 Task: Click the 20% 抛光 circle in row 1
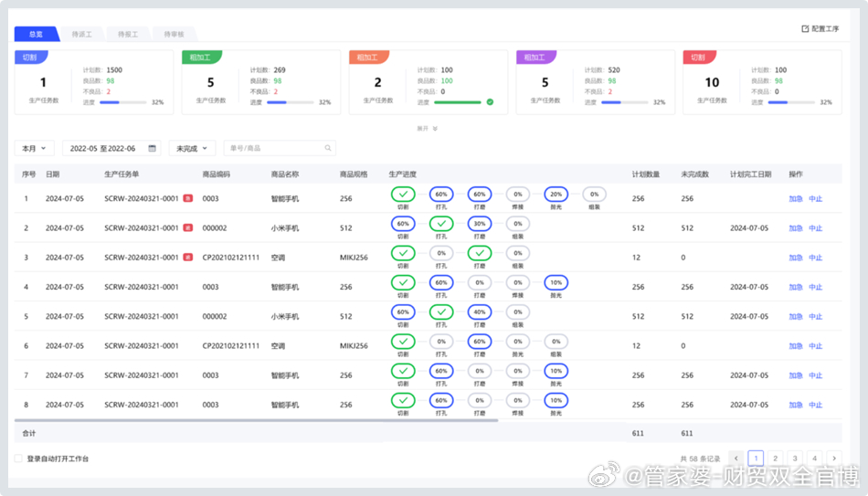pyautogui.click(x=556, y=194)
